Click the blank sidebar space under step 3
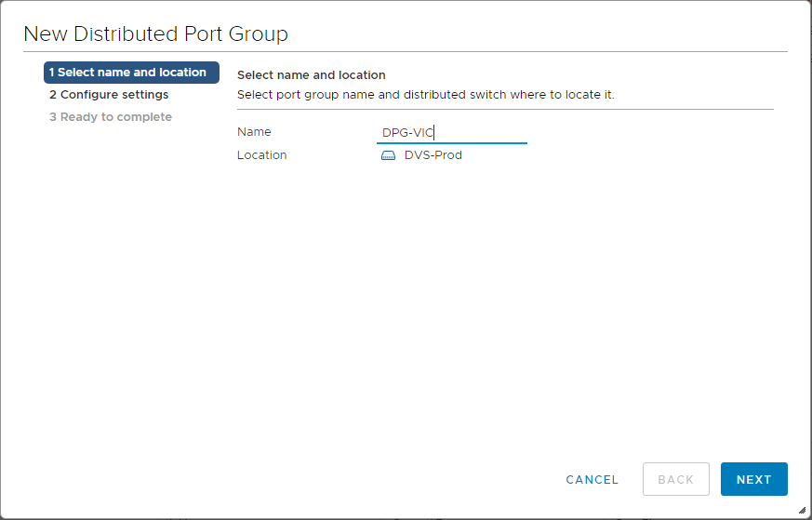 (131, 279)
